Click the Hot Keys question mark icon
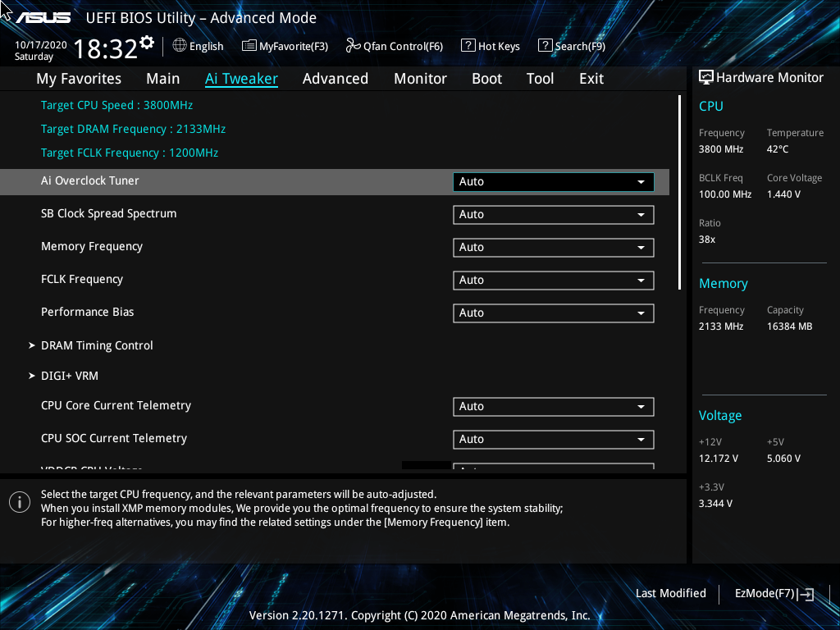 468,46
